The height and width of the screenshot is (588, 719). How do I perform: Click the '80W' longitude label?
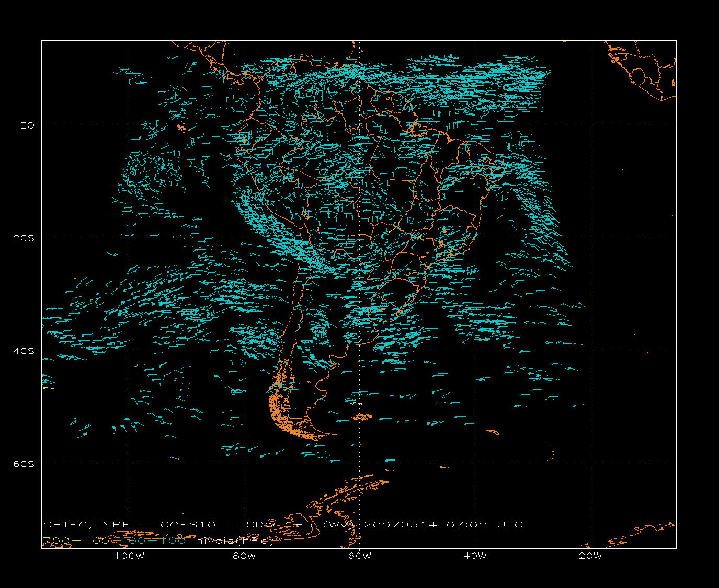pyautogui.click(x=244, y=556)
